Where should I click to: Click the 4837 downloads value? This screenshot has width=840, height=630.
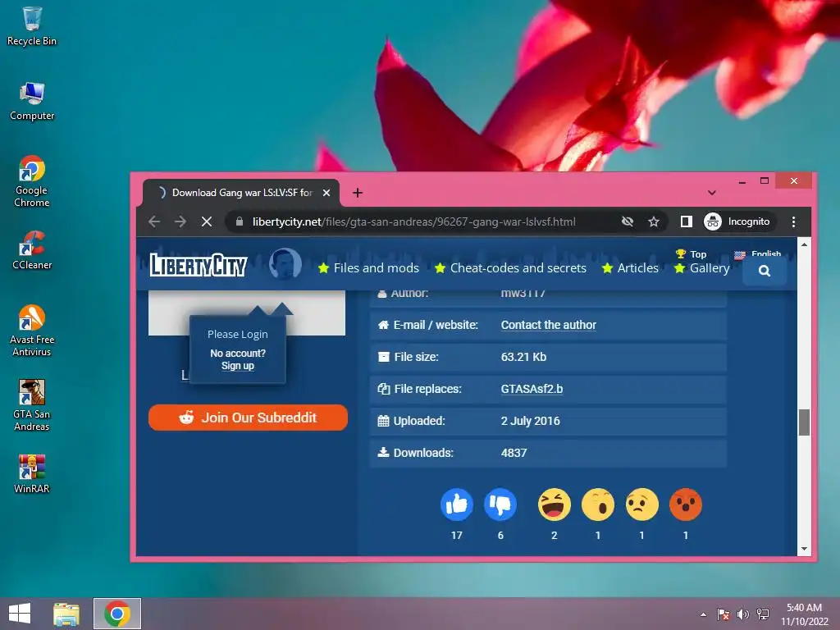click(514, 453)
